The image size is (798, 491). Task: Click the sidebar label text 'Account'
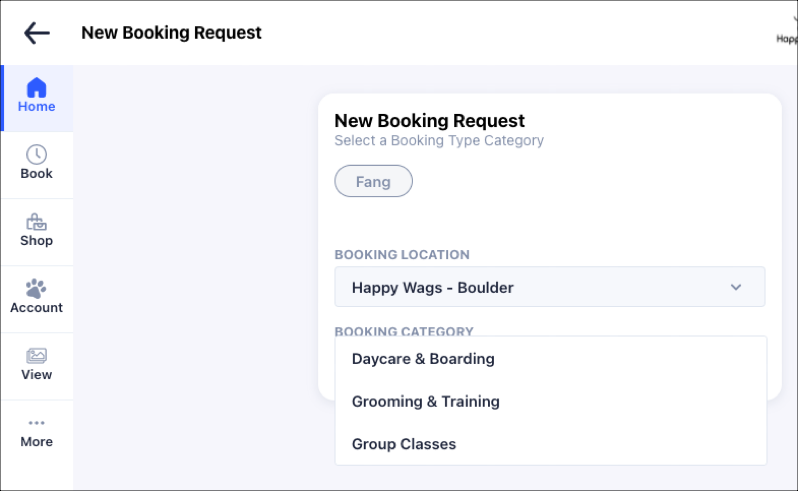coord(36,308)
